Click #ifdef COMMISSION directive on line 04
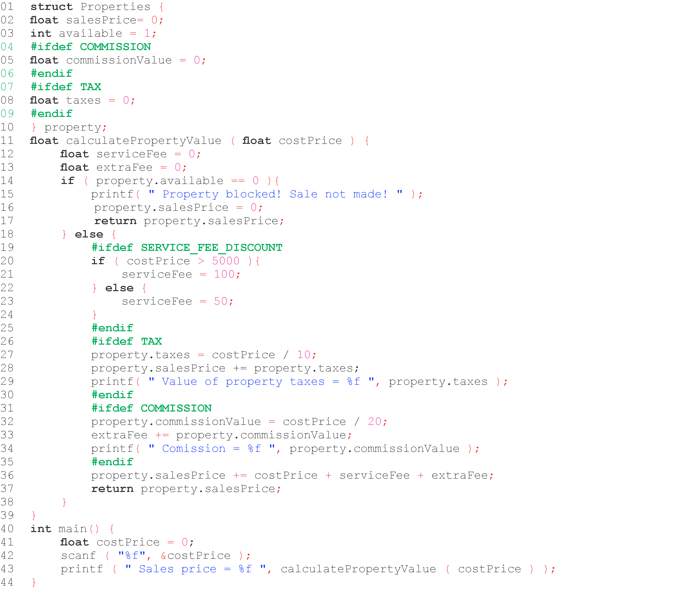This screenshot has height=605, width=700. coord(91,47)
